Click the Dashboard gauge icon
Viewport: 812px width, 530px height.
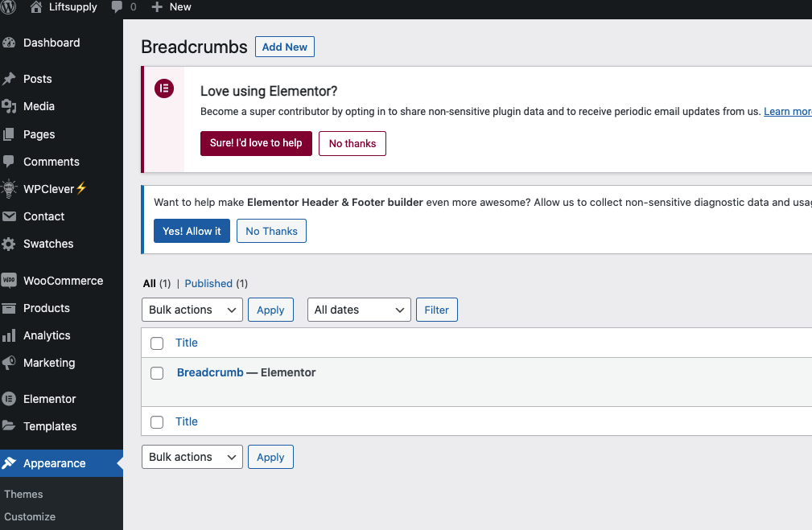10,43
